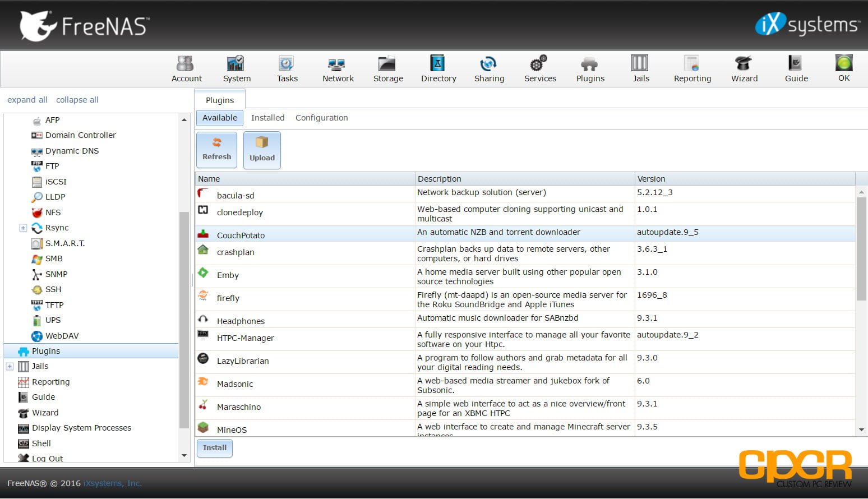Click the Refresh plugins button
The height and width of the screenshot is (499, 868).
[216, 150]
